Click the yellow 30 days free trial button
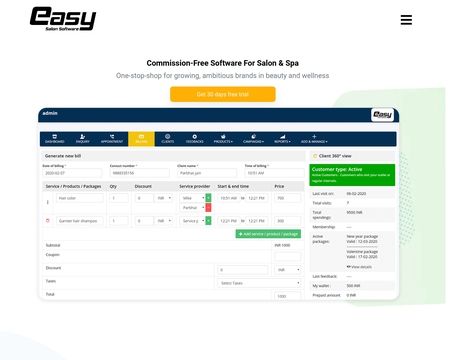The height and width of the screenshot is (360, 450). (223, 94)
